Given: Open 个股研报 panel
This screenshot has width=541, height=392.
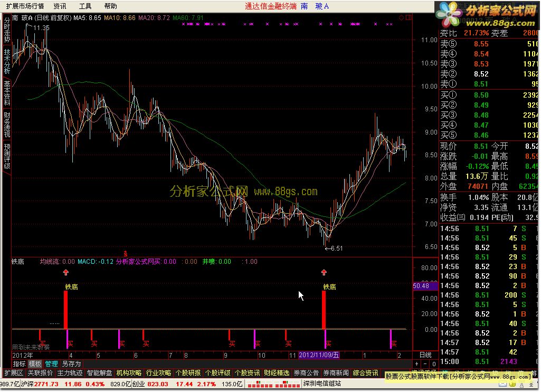Looking at the screenshot, I should [x=188, y=373].
